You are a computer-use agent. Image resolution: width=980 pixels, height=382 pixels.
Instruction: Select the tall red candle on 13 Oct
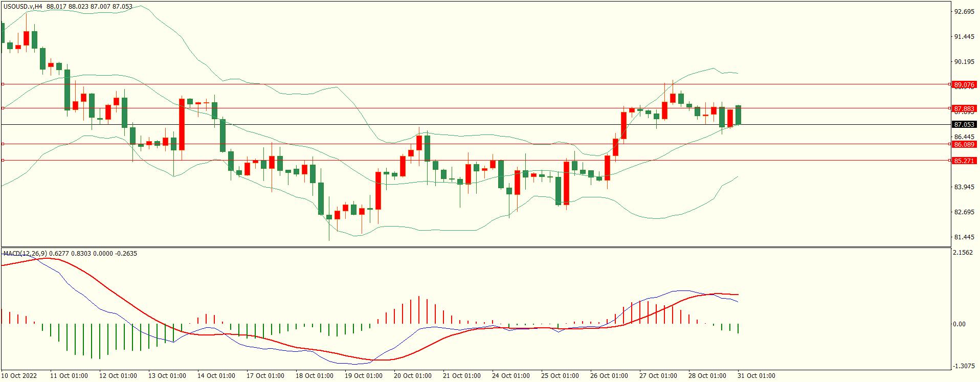(182, 124)
